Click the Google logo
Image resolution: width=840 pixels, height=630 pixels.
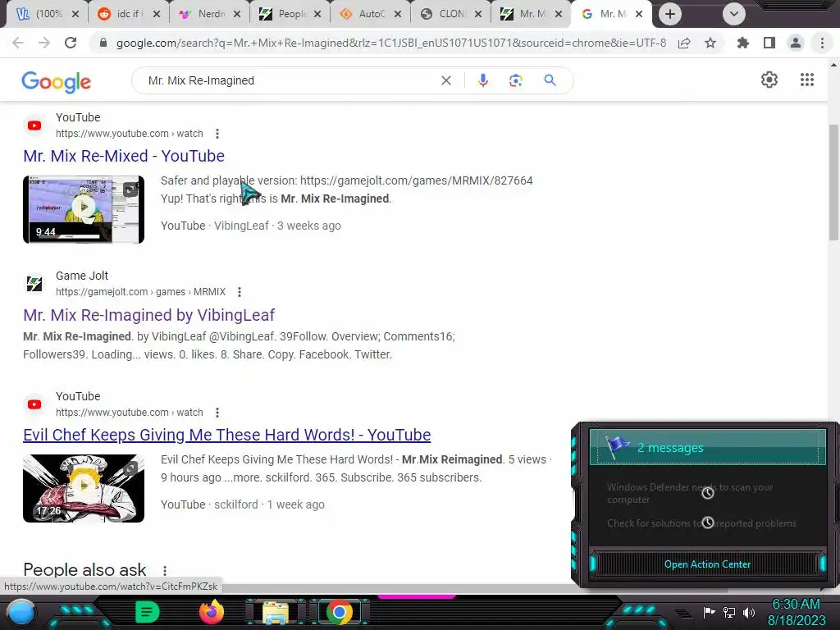click(57, 82)
